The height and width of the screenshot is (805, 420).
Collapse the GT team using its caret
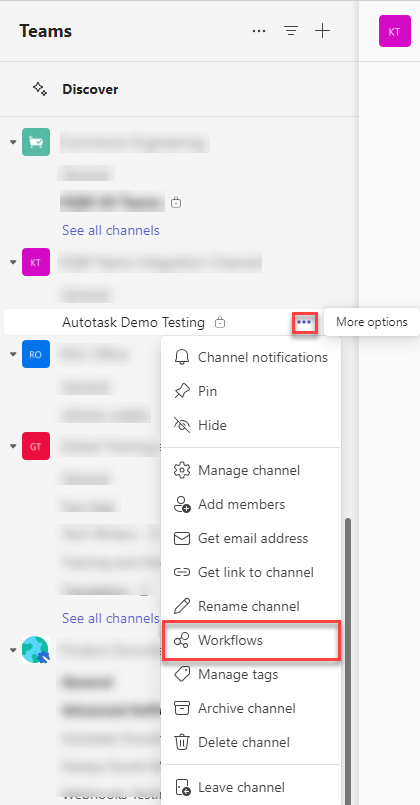13,446
